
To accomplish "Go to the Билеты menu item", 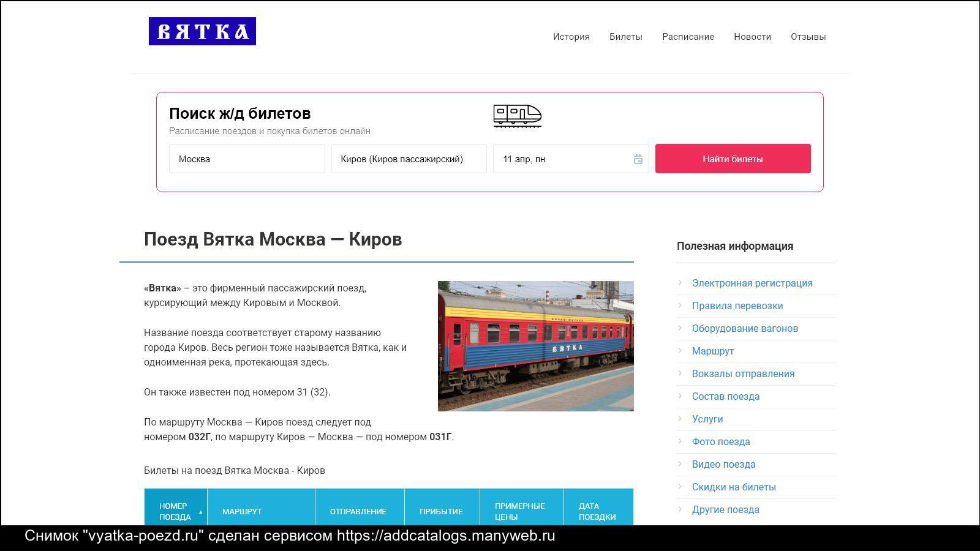I will coord(625,37).
